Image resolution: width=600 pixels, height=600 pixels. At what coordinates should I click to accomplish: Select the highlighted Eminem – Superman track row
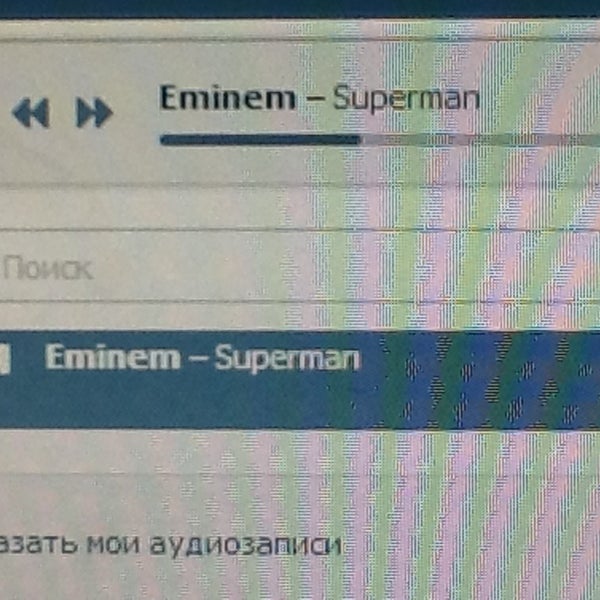300,380
